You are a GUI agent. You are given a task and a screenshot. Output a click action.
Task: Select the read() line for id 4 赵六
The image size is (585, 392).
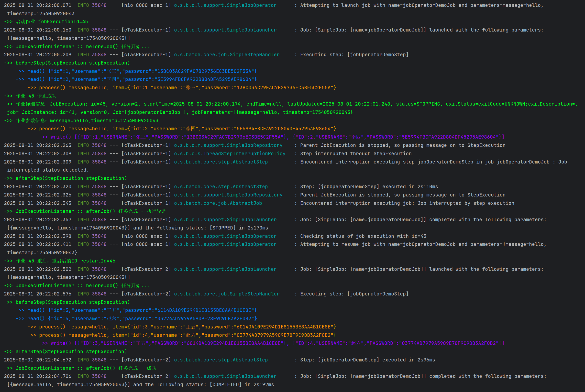click(136, 318)
